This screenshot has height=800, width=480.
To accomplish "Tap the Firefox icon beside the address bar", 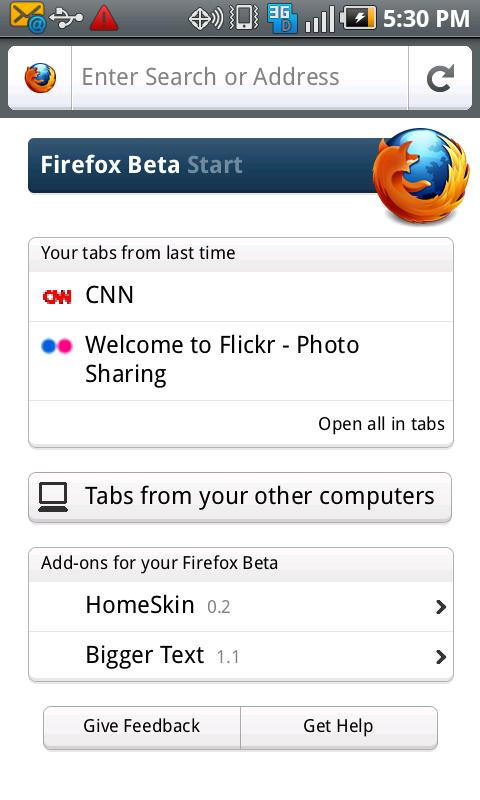I will coord(40,78).
